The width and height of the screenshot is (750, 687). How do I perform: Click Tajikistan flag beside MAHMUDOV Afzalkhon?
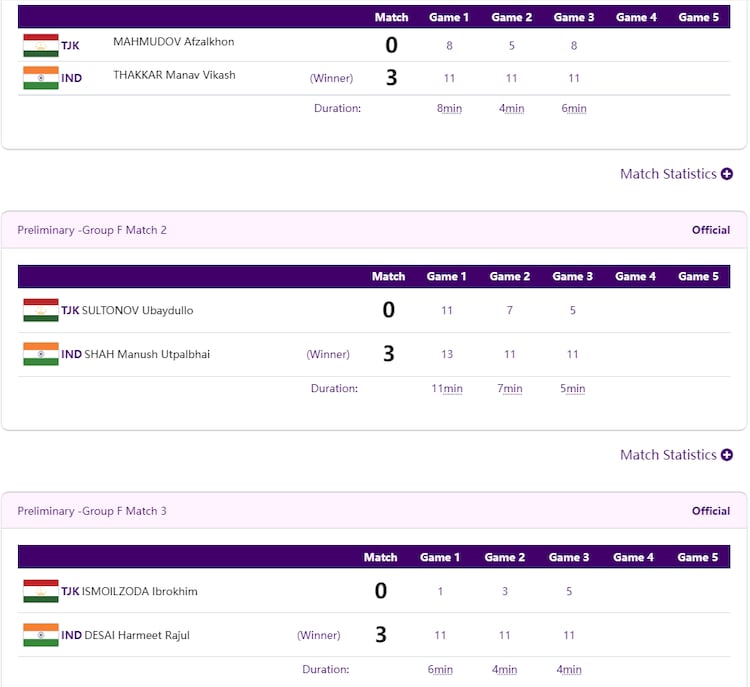click(40, 45)
